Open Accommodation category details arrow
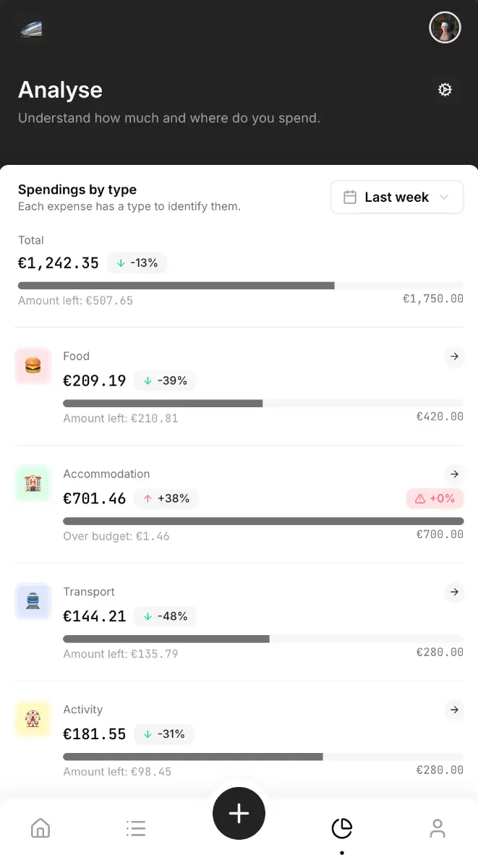478x868 pixels. (x=454, y=474)
